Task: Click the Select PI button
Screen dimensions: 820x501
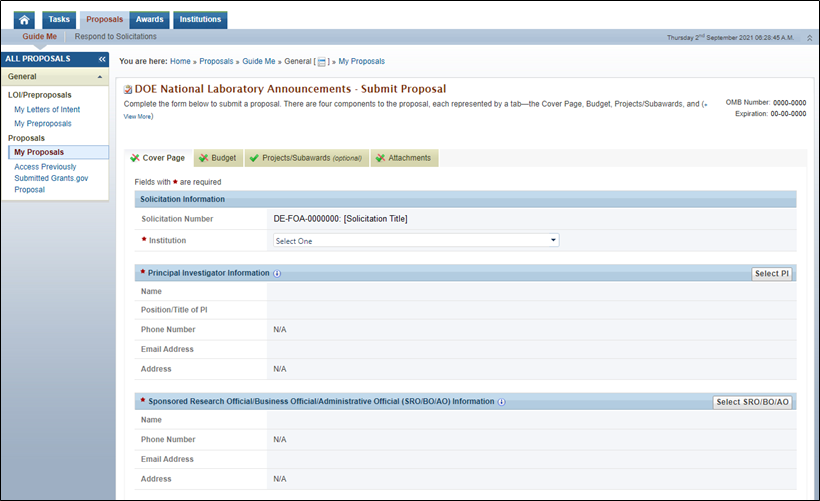Action: click(x=771, y=274)
